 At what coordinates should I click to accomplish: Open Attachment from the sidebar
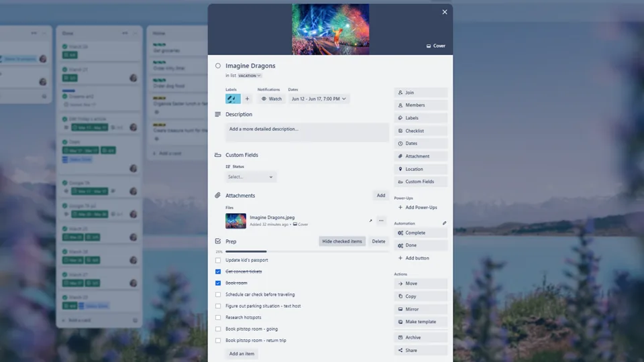pyautogui.click(x=421, y=156)
